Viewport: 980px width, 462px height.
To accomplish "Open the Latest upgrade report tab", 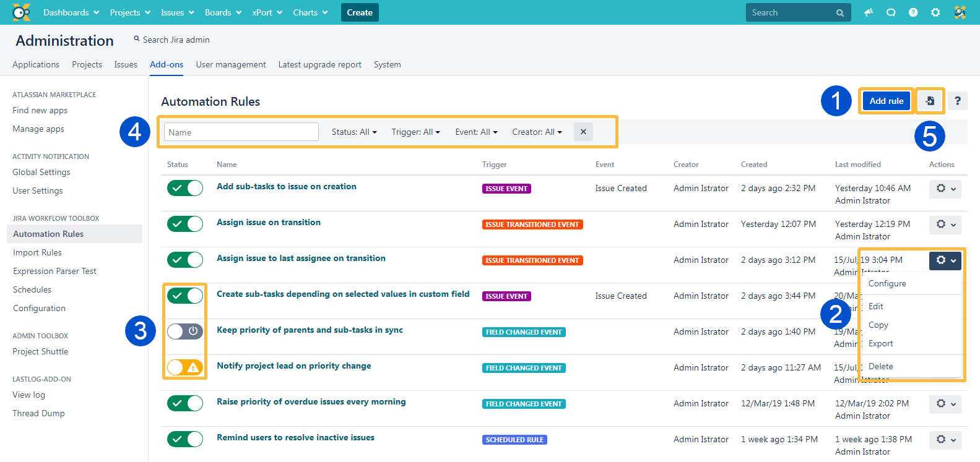I will [x=319, y=64].
